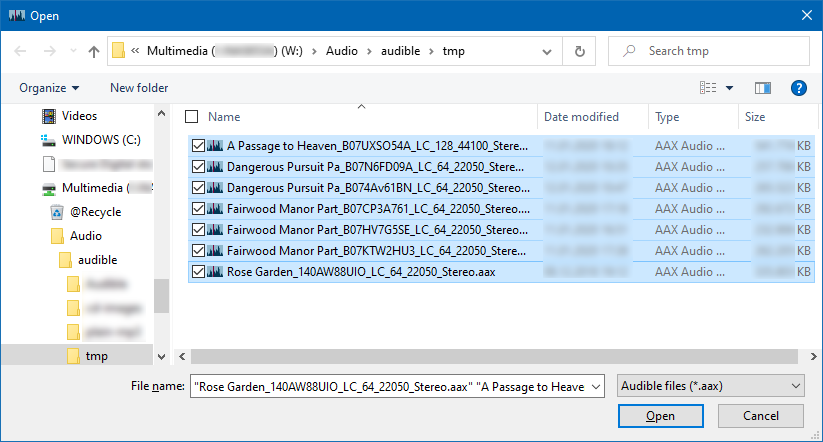Viewport: 823px width, 442px height.
Task: Uncheck Fairwood Manor B07HV7G5SE checkbox
Action: (x=198, y=229)
